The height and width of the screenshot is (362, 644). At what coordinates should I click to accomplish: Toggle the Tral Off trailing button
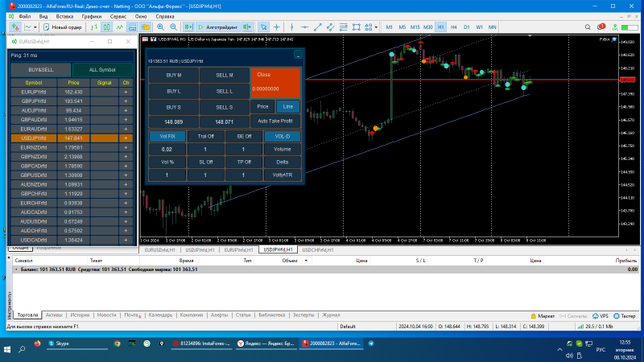coord(205,136)
